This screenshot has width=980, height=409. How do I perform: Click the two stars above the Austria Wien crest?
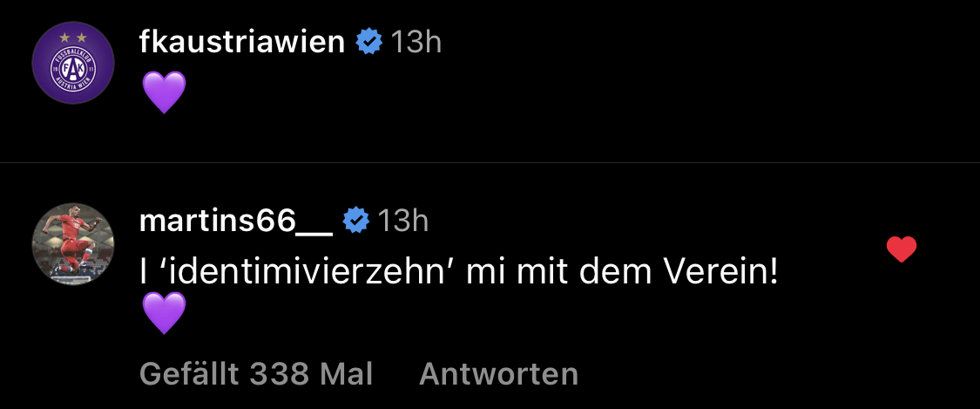tap(73, 38)
